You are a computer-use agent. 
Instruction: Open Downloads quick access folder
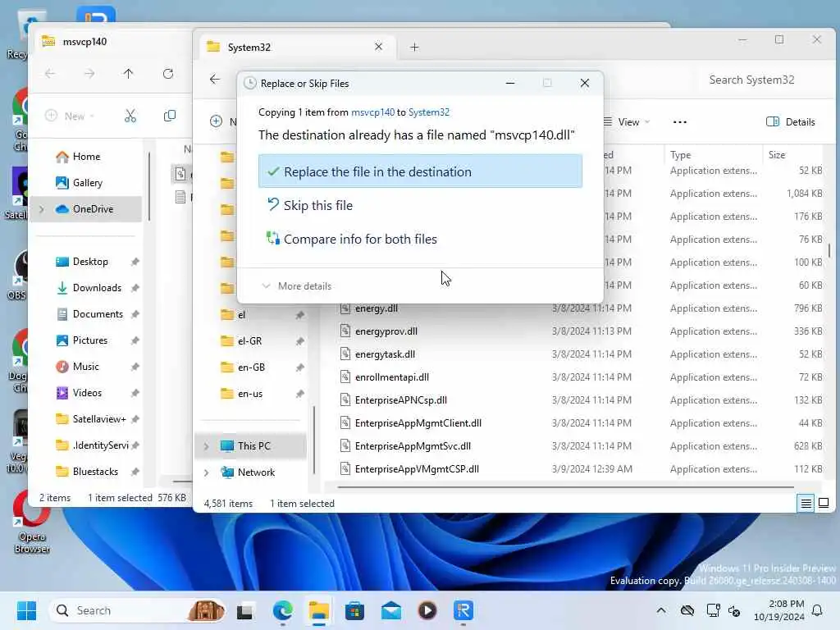pyautogui.click(x=97, y=288)
